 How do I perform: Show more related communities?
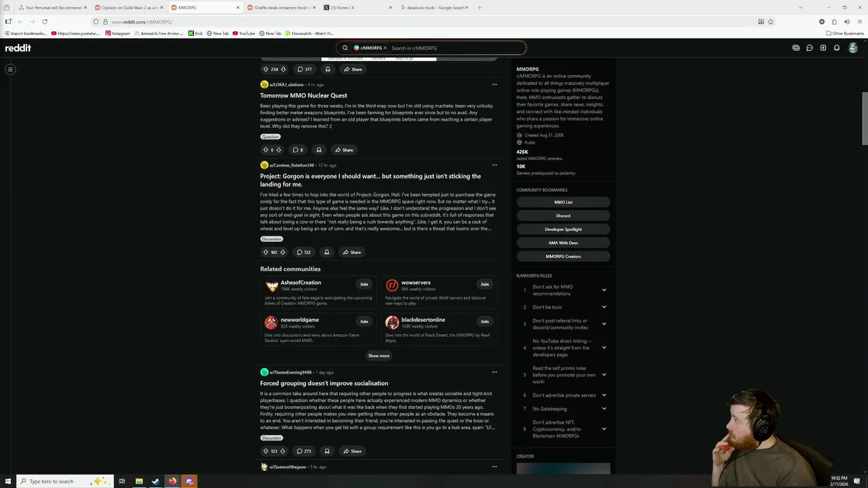click(x=378, y=356)
